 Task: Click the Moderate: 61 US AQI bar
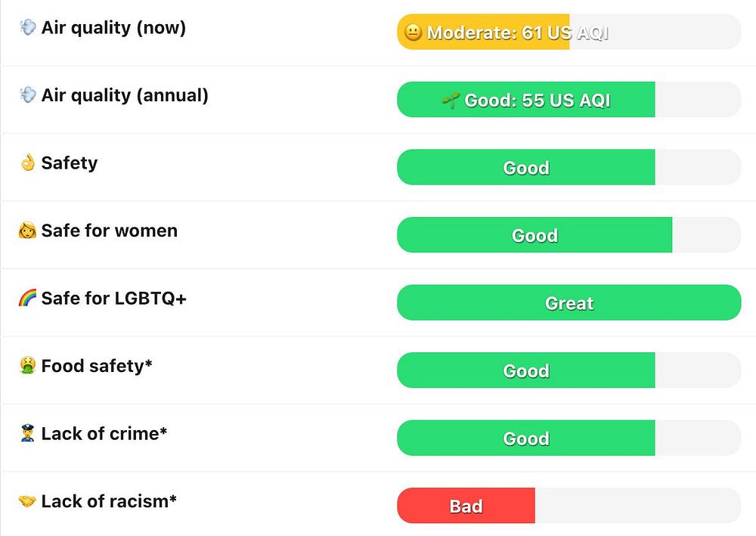484,33
